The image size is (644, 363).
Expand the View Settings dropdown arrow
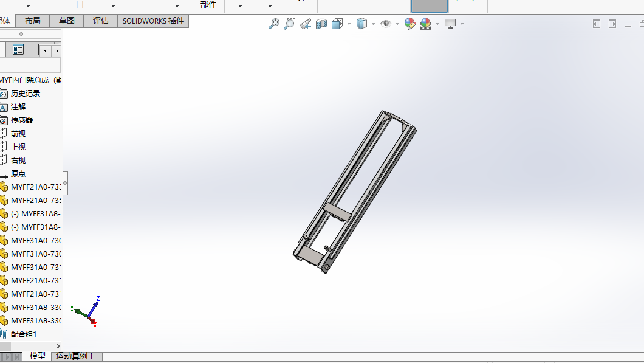[462, 24]
